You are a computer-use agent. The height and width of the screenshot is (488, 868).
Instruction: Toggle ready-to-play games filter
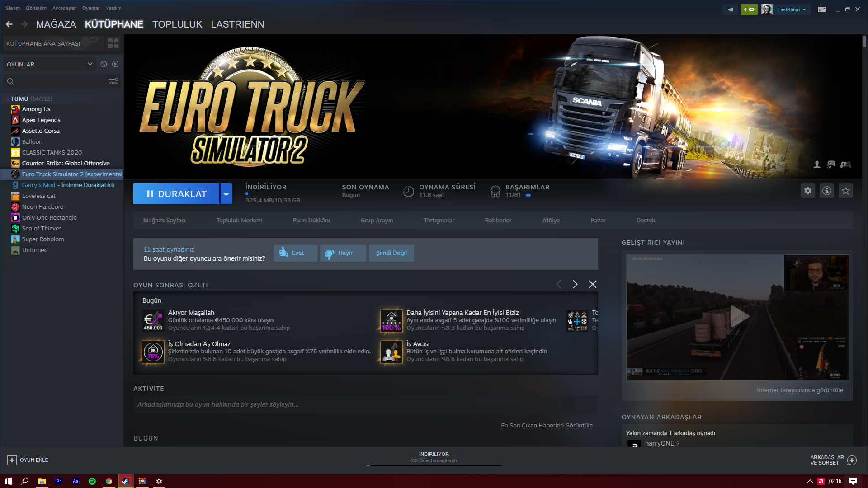[x=115, y=64]
